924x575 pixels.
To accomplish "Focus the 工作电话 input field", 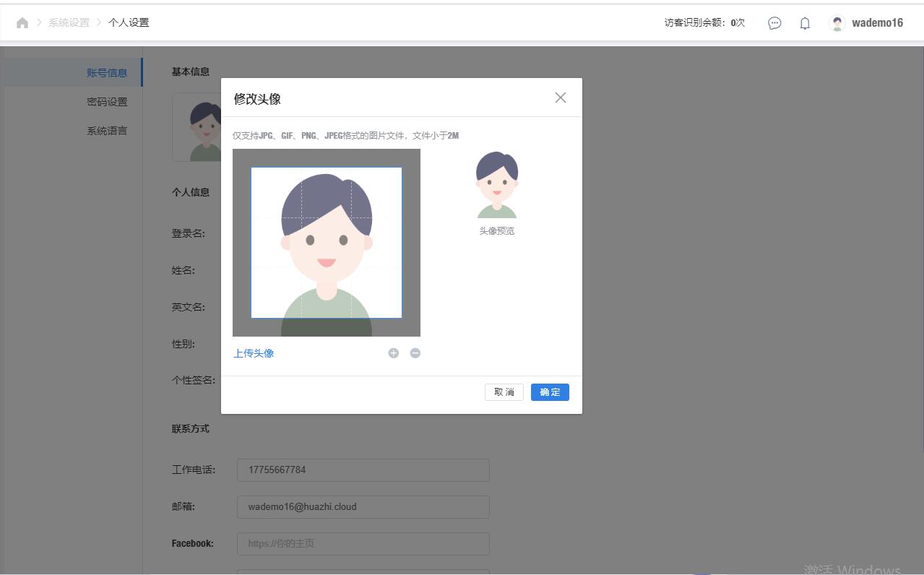I will tap(363, 470).
